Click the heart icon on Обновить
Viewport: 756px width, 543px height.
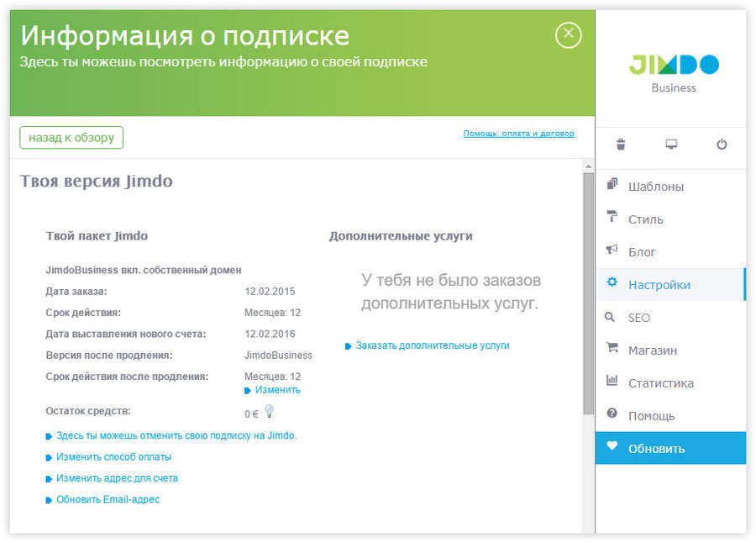point(612,445)
